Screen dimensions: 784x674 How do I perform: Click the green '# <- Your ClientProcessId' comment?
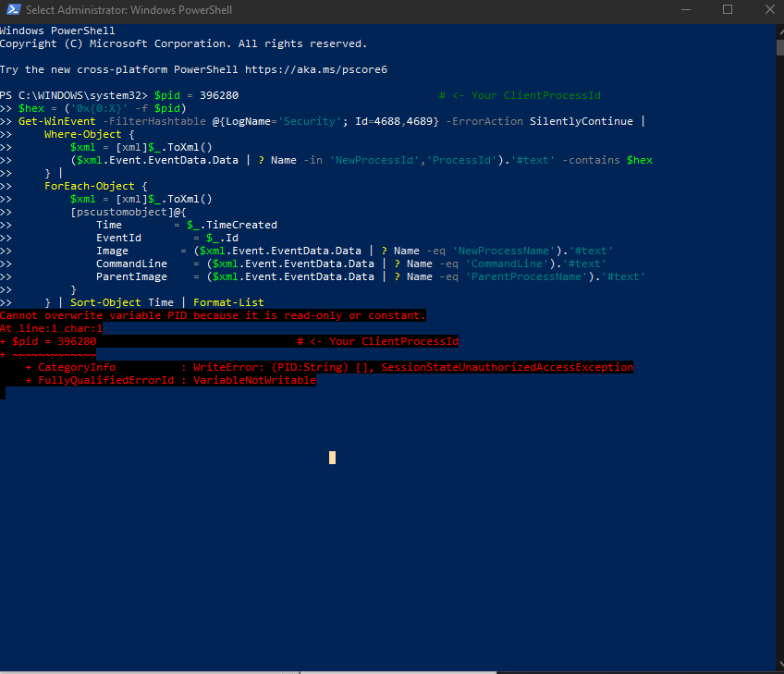[520, 95]
